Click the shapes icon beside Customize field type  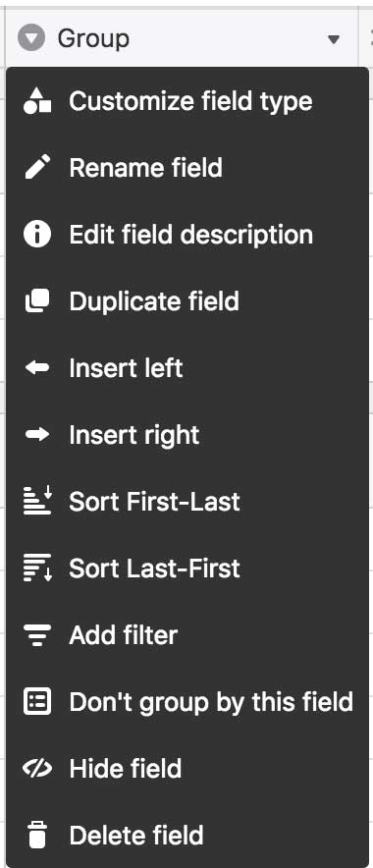(37, 101)
